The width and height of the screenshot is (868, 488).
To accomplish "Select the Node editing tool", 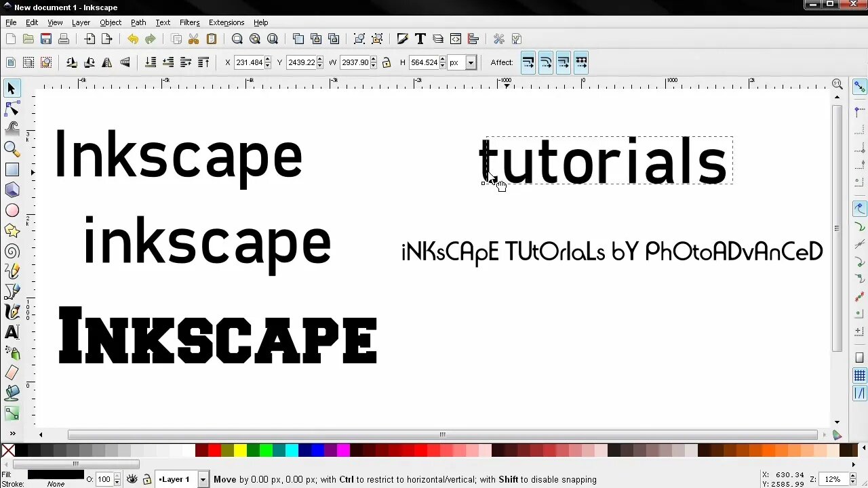I will coord(12,108).
